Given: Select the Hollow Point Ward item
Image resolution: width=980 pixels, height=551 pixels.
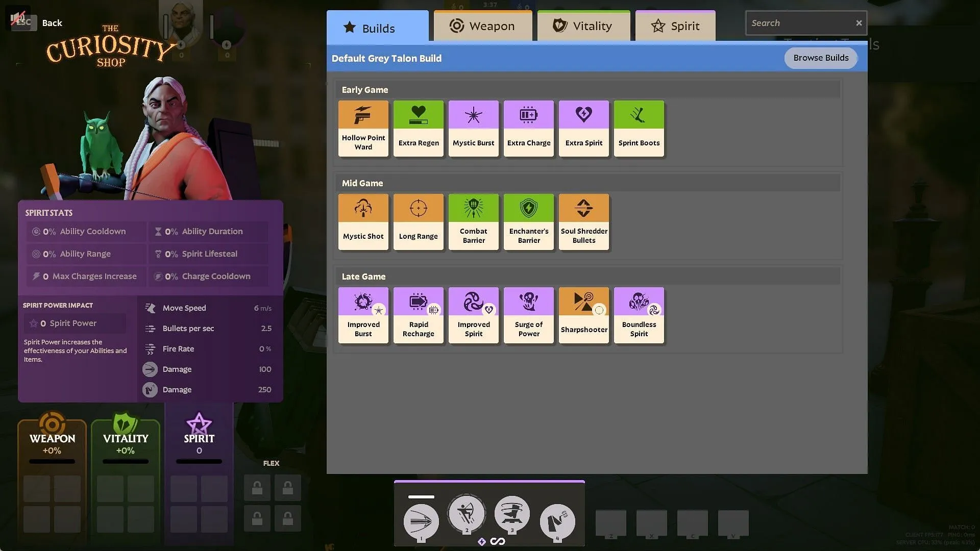Looking at the screenshot, I should click(x=363, y=127).
